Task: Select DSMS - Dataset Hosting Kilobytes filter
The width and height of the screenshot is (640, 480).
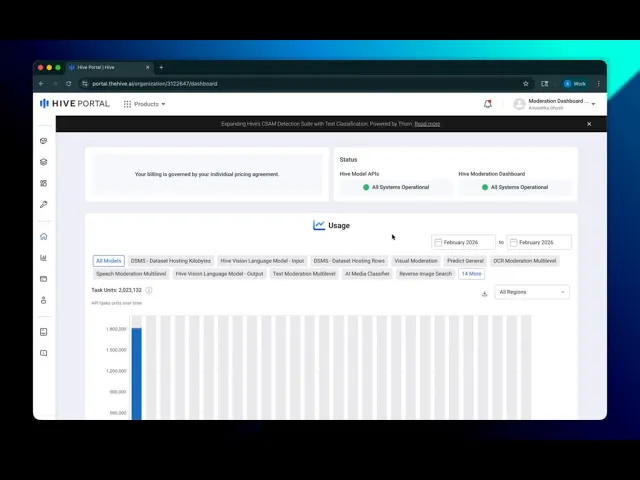Action: (171, 261)
